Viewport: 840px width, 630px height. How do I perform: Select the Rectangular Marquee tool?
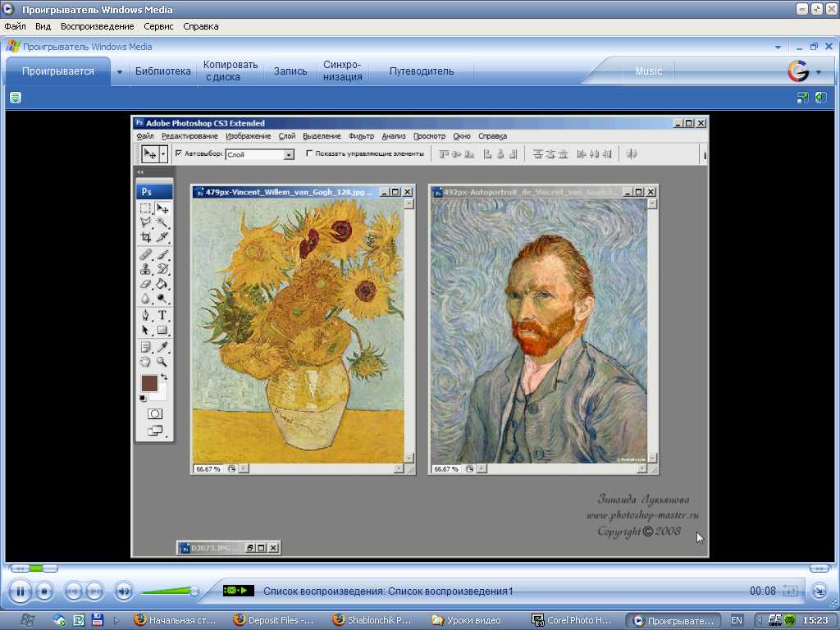point(145,208)
